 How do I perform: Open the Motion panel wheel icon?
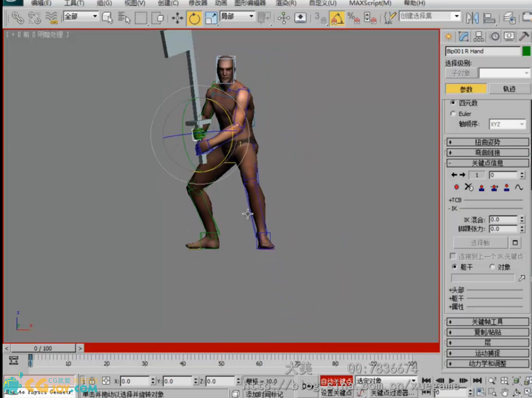pos(495,36)
